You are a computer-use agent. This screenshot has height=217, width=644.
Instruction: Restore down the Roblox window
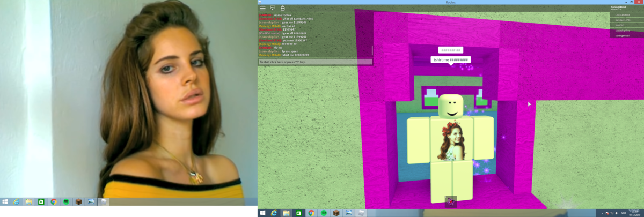(x=631, y=2)
